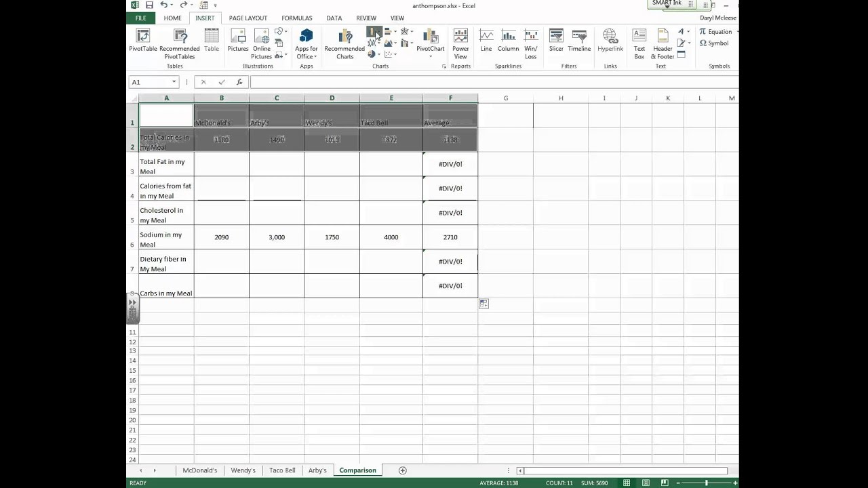Zoom out with the minus button
Image resolution: width=868 pixels, height=488 pixels.
[x=678, y=483]
